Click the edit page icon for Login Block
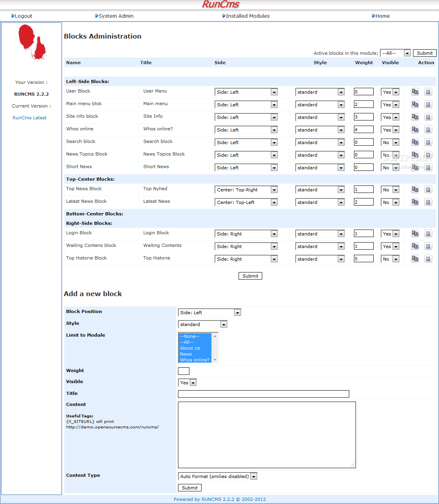The width and height of the screenshot is (439, 504). pyautogui.click(x=428, y=233)
